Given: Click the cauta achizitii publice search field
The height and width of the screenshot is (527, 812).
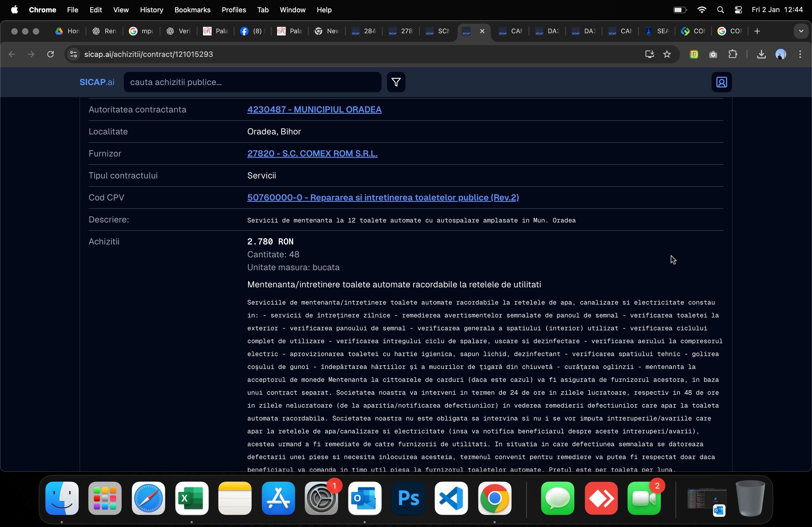Looking at the screenshot, I should point(252,82).
